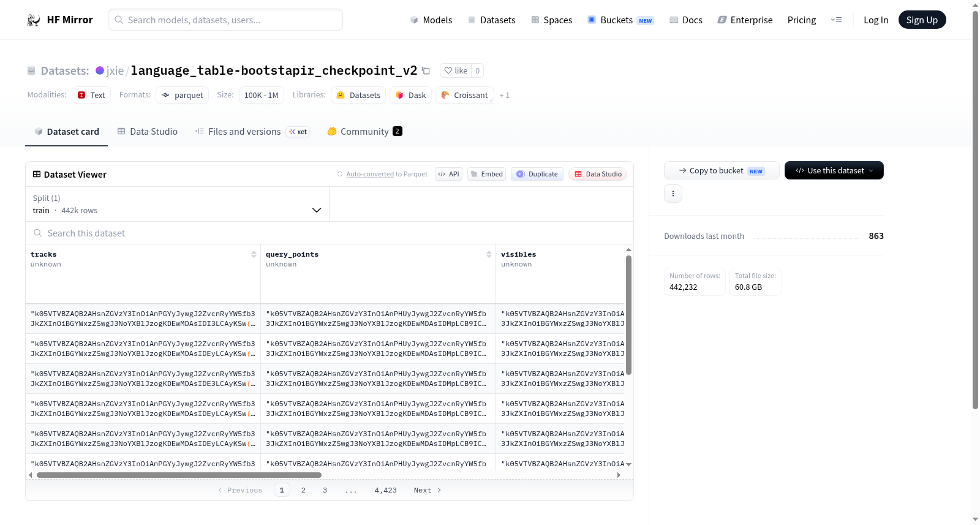Open Buckets in the top navigation

coord(620,20)
